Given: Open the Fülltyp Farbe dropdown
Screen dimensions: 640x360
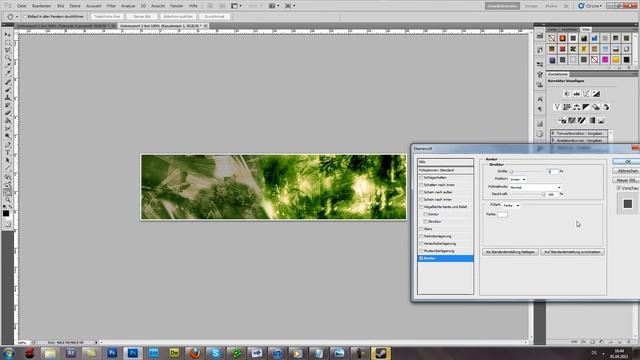Looking at the screenshot, I should [511, 206].
